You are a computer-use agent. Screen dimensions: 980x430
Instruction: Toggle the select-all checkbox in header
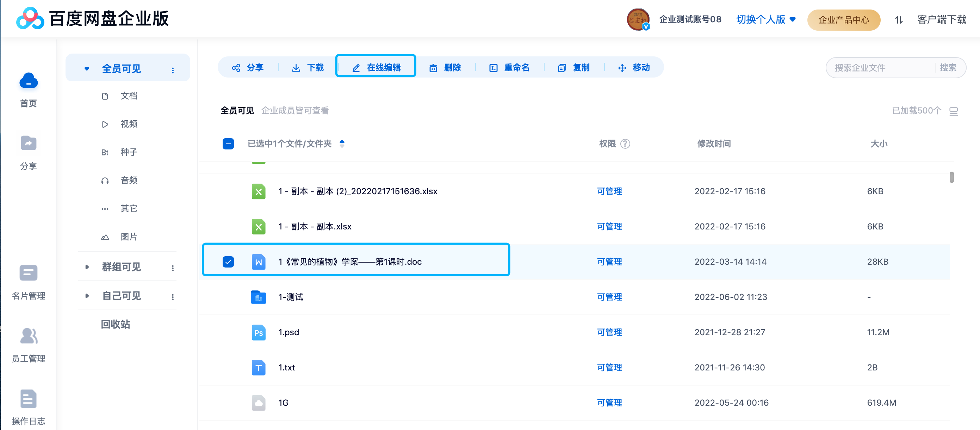coord(228,144)
